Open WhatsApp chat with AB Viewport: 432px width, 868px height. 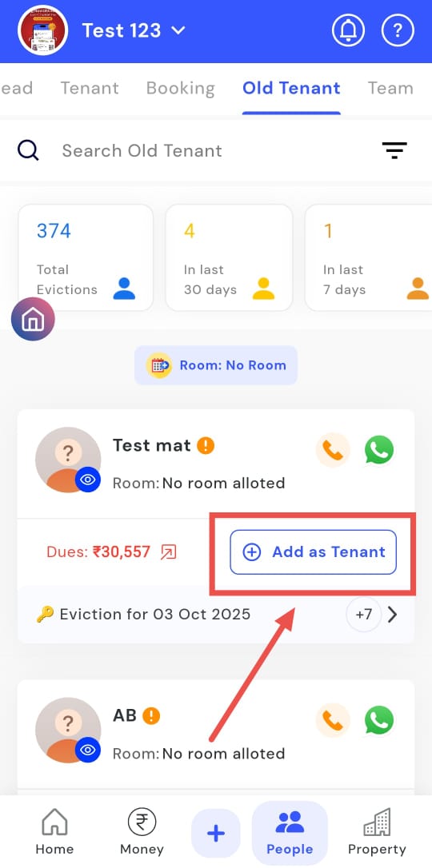point(379,721)
